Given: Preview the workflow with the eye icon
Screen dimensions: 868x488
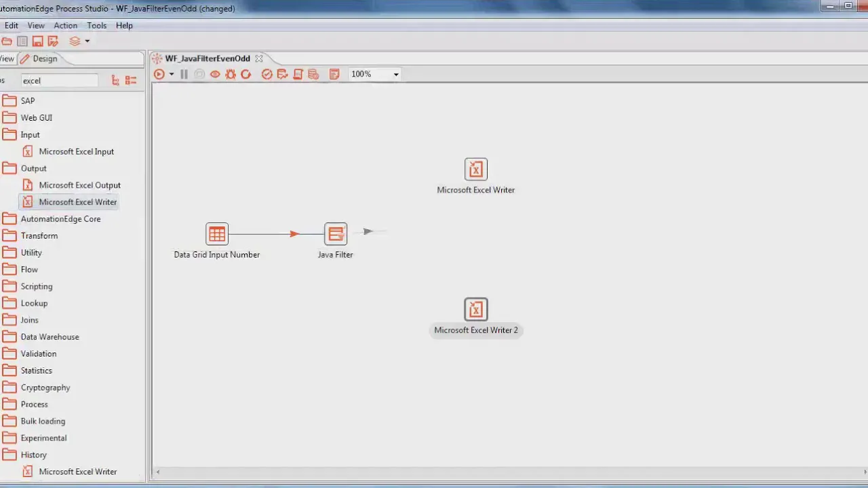Looking at the screenshot, I should [x=215, y=74].
